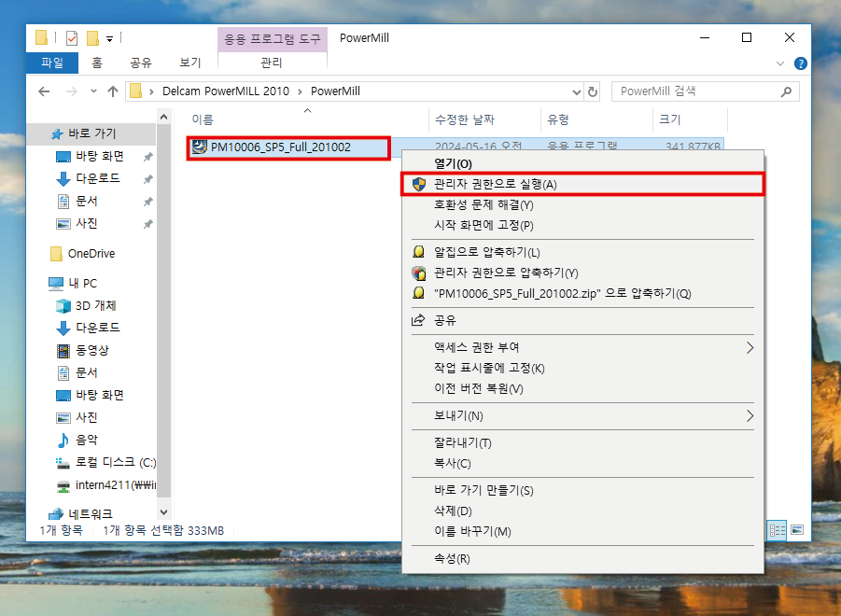Expand the 보내기(N) submenu
The image size is (841, 616).
[583, 415]
